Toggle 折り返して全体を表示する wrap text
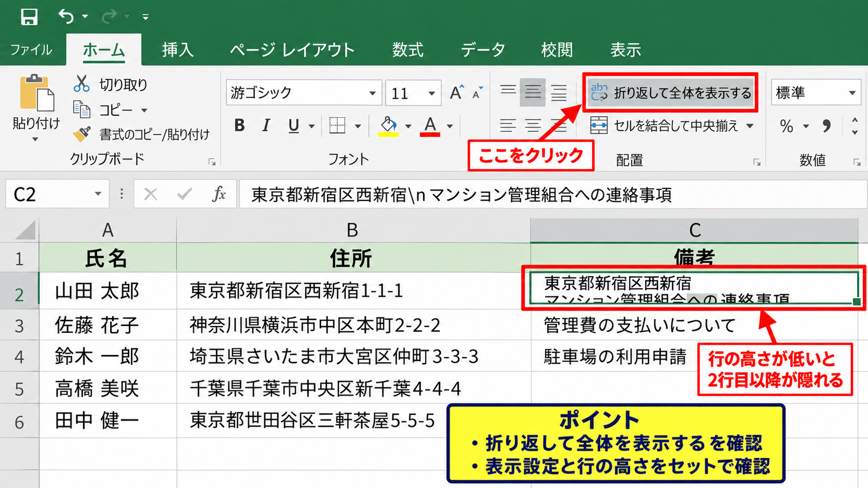Image resolution: width=868 pixels, height=488 pixels. coord(670,93)
